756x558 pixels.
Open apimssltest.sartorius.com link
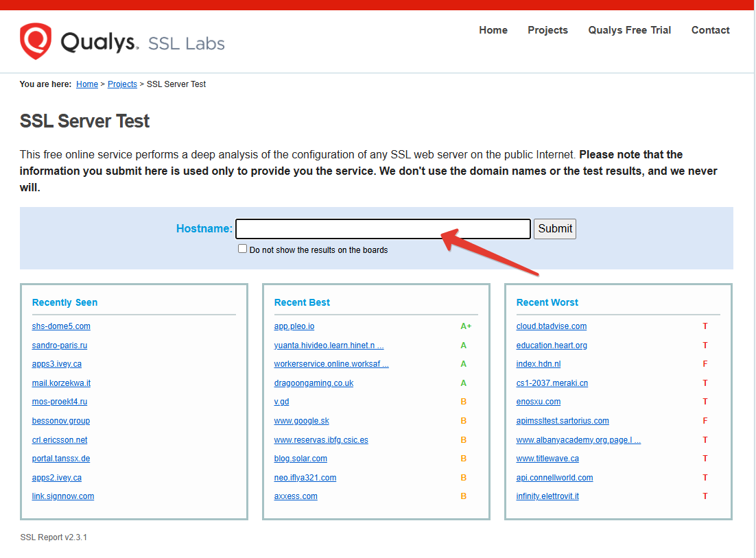coord(563,421)
